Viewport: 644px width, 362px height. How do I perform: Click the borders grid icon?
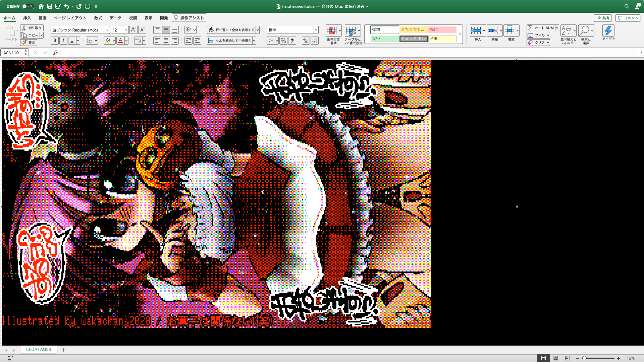[x=90, y=41]
